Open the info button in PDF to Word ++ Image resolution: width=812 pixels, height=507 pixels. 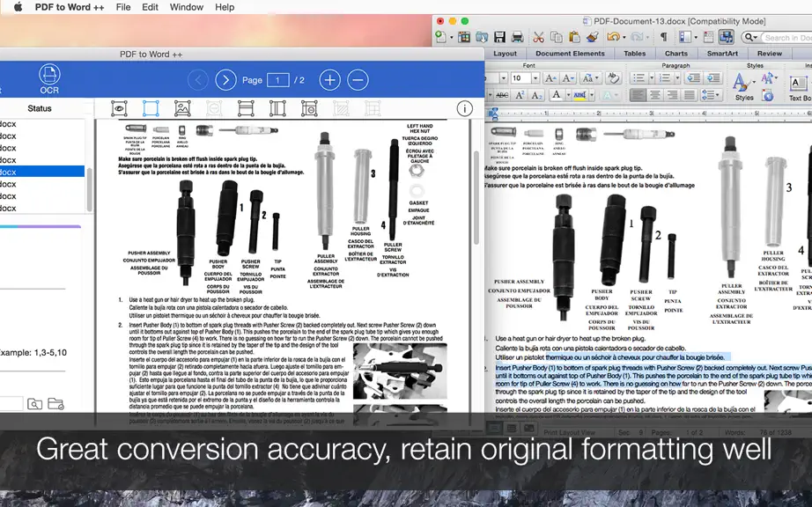[x=464, y=108]
